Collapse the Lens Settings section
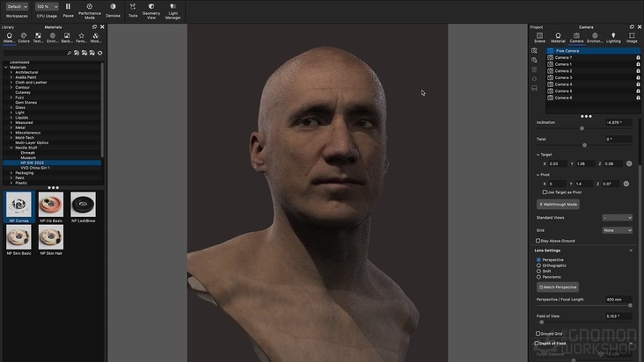Viewport: 644px width, 362px height. [x=631, y=250]
